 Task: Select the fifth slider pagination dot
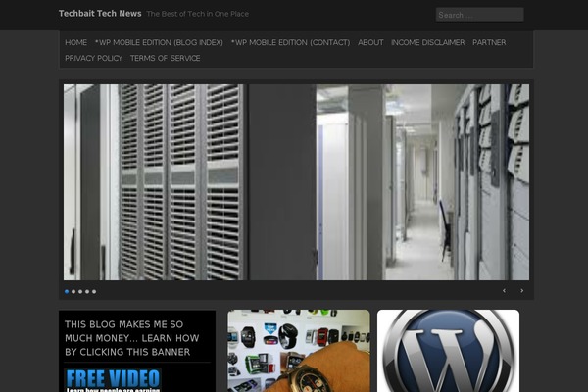pos(94,291)
